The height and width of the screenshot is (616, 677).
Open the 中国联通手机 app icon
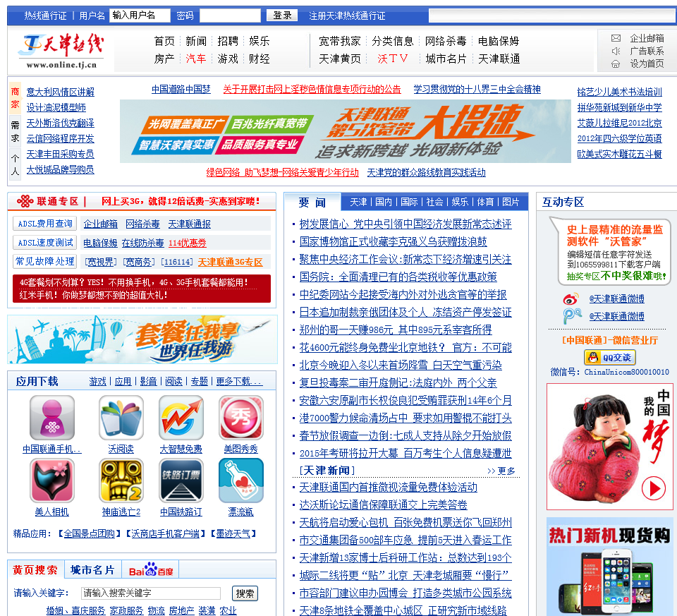(51, 418)
